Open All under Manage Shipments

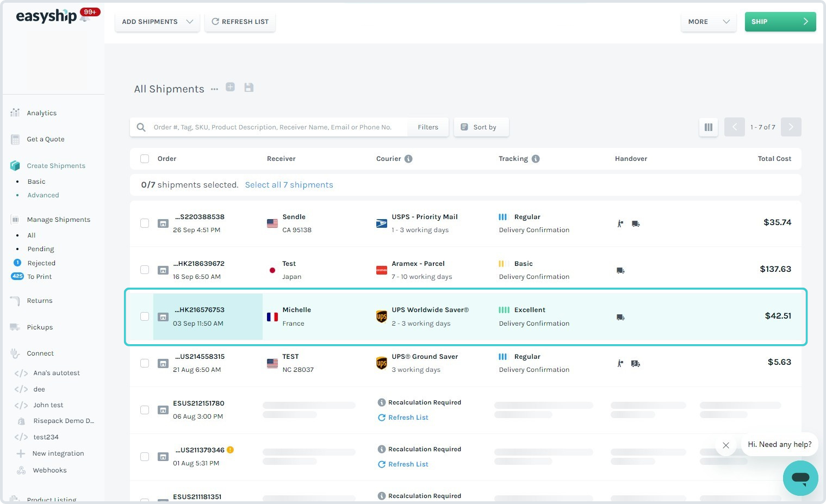click(x=32, y=235)
